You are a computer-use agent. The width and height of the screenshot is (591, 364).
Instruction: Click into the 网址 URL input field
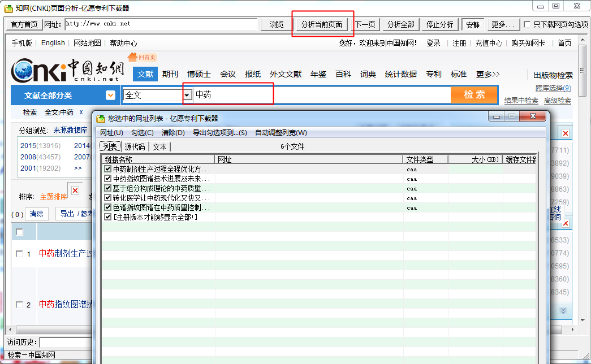(161, 24)
